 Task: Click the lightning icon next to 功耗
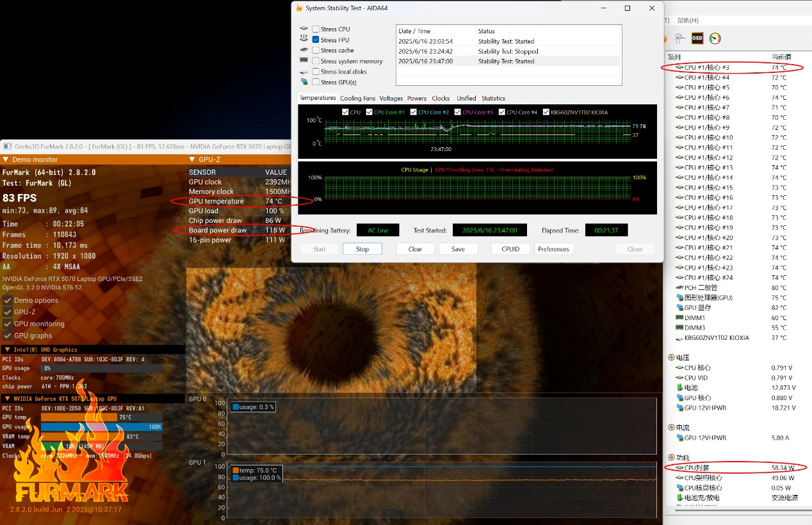pyautogui.click(x=671, y=457)
